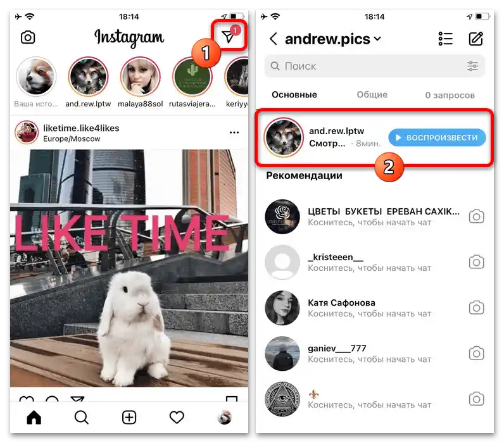This screenshot has width=504, height=443.
Task: Switch to Основные tab
Action: coord(294,95)
